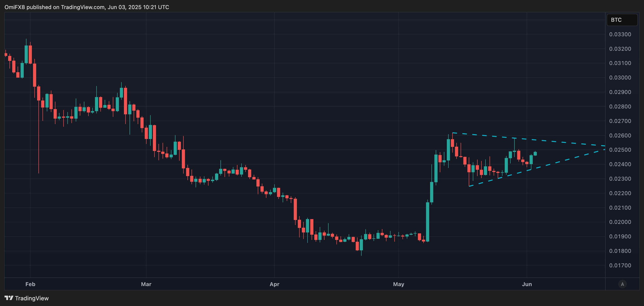Click the 0.01700 price scale label
The height and width of the screenshot is (306, 644).
[x=620, y=265]
